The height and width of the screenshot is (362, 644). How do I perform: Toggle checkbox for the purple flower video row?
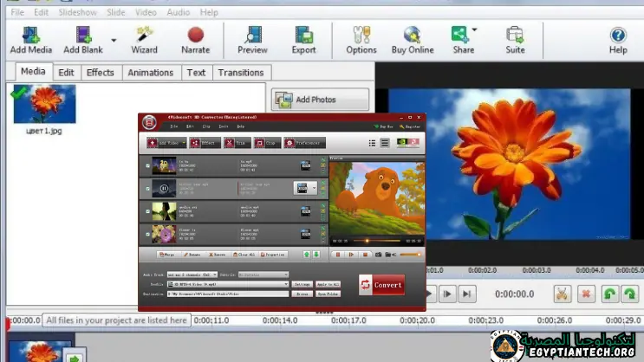(148, 234)
